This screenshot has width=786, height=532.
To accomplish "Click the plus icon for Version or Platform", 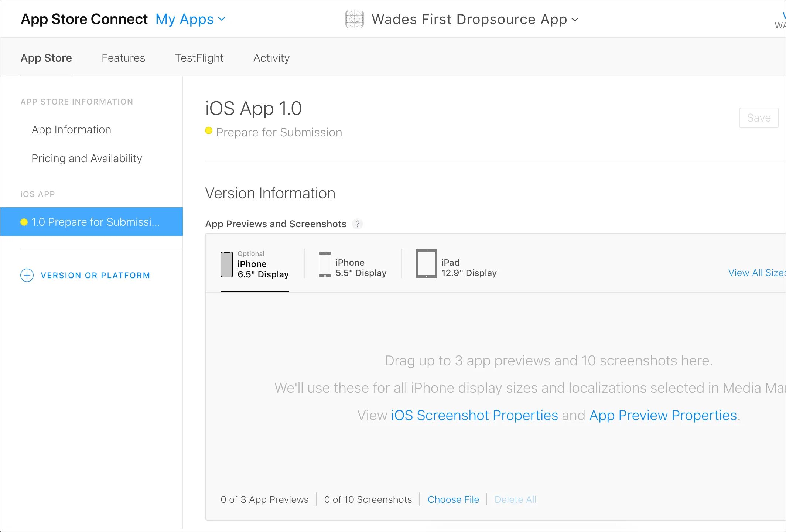I will 27,275.
